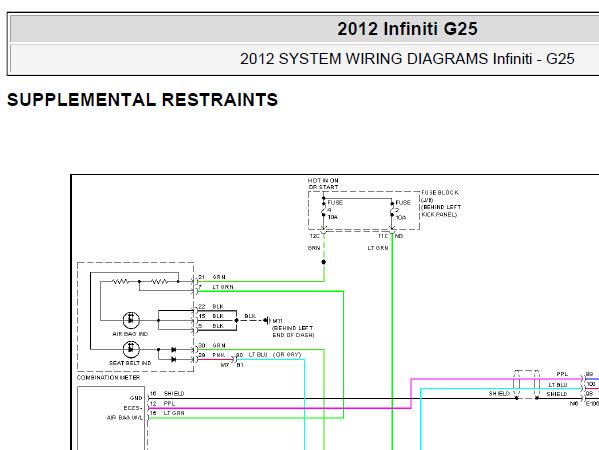The width and height of the screenshot is (599, 450).
Task: Click the '16 SHIELD' pin label
Action: [x=167, y=393]
